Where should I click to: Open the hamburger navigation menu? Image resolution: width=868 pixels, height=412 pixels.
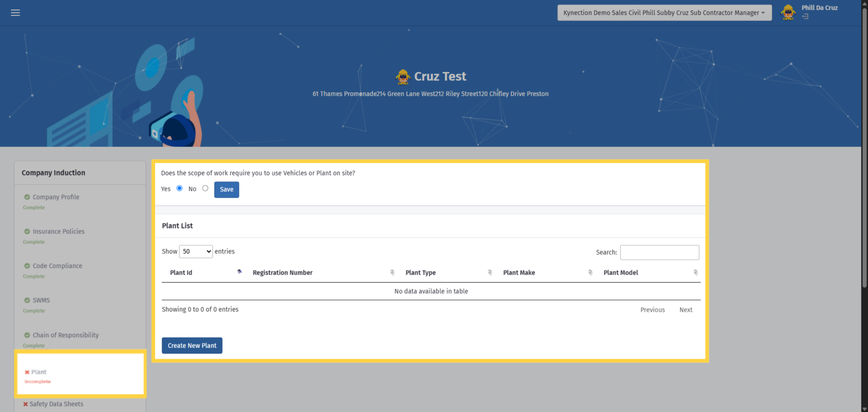(x=15, y=13)
